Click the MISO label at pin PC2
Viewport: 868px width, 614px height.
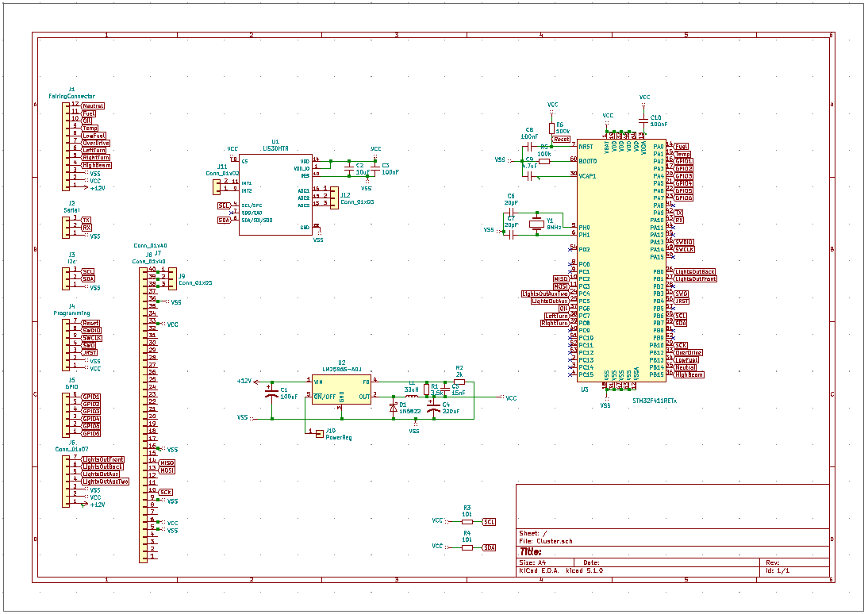561,279
